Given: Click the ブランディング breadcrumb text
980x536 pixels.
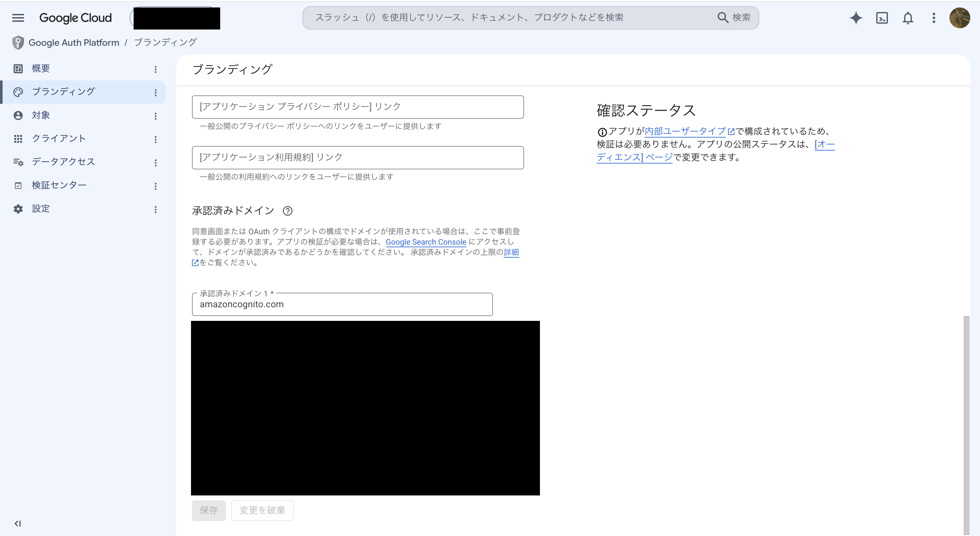Looking at the screenshot, I should click(165, 42).
